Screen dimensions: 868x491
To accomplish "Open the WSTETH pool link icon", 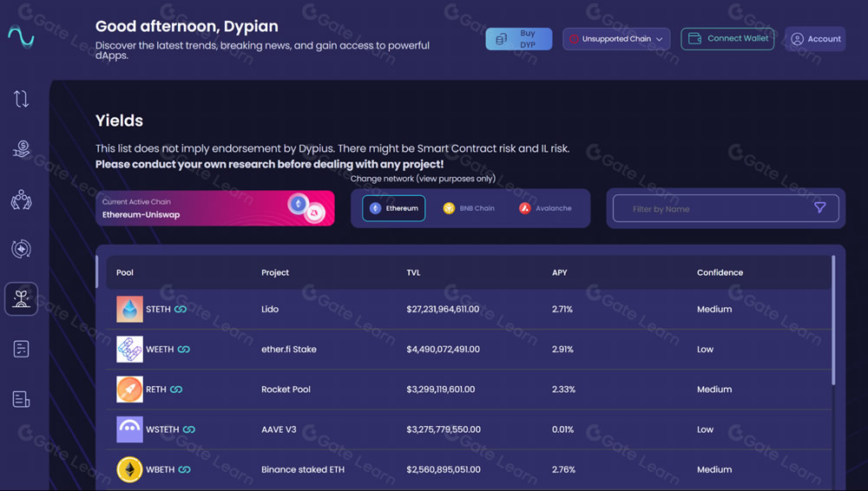I will [188, 429].
